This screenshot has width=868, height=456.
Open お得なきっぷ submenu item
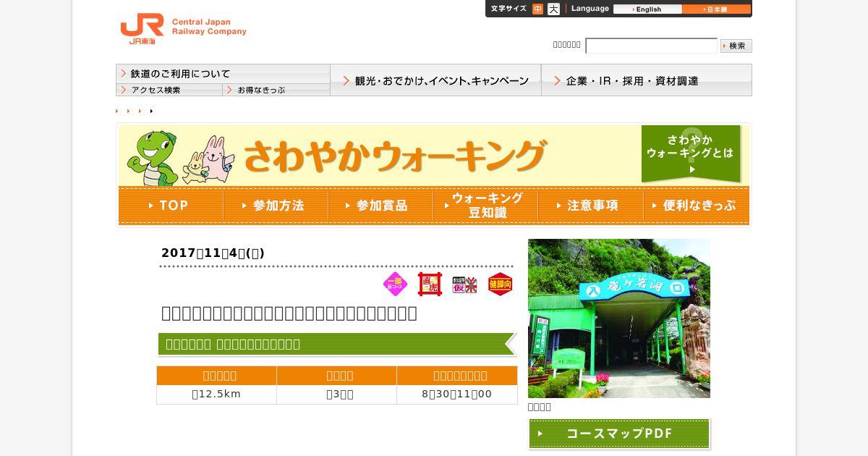click(x=276, y=90)
